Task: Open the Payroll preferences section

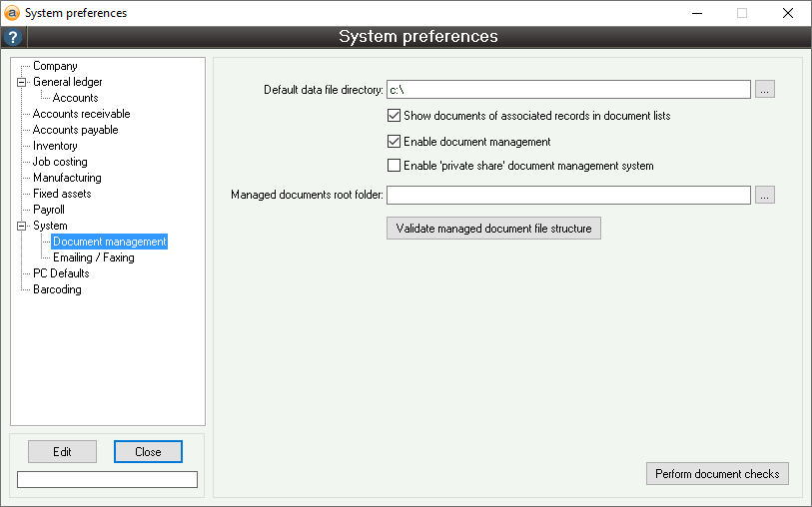Action: pos(48,210)
